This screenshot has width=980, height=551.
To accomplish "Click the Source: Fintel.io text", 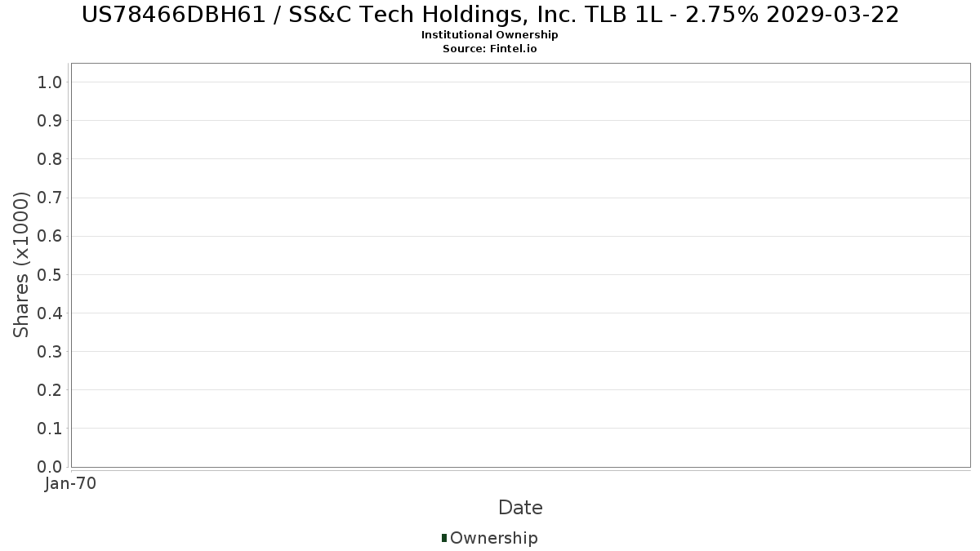I will click(x=489, y=49).
